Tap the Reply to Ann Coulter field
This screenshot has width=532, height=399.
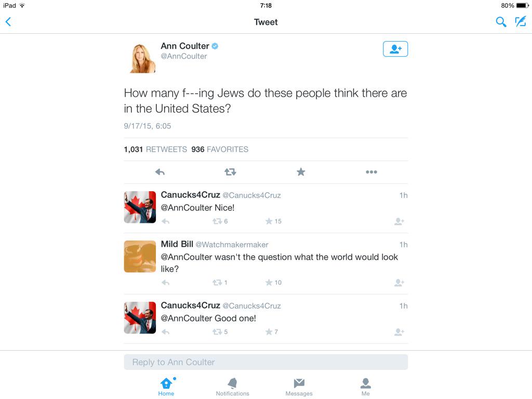click(265, 362)
